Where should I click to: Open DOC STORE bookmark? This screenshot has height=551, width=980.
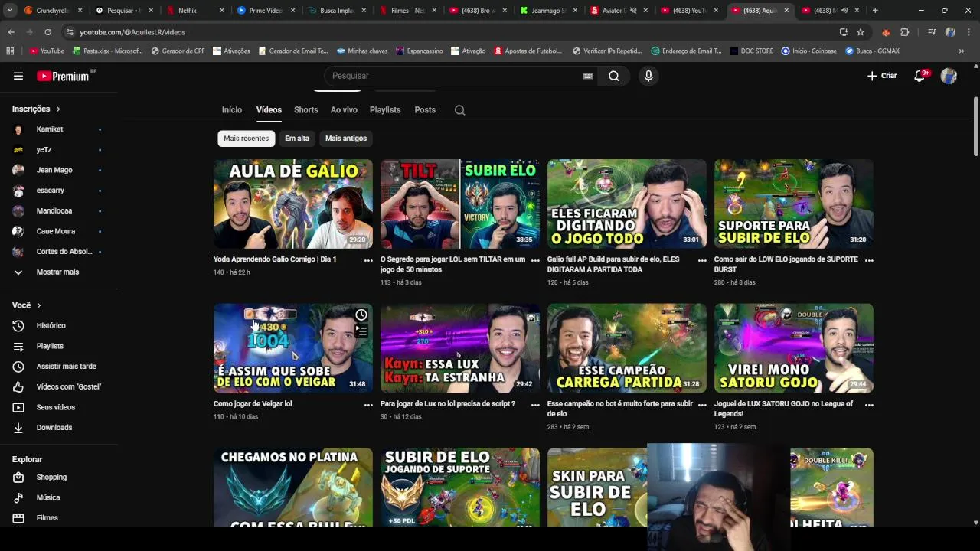pyautogui.click(x=751, y=51)
